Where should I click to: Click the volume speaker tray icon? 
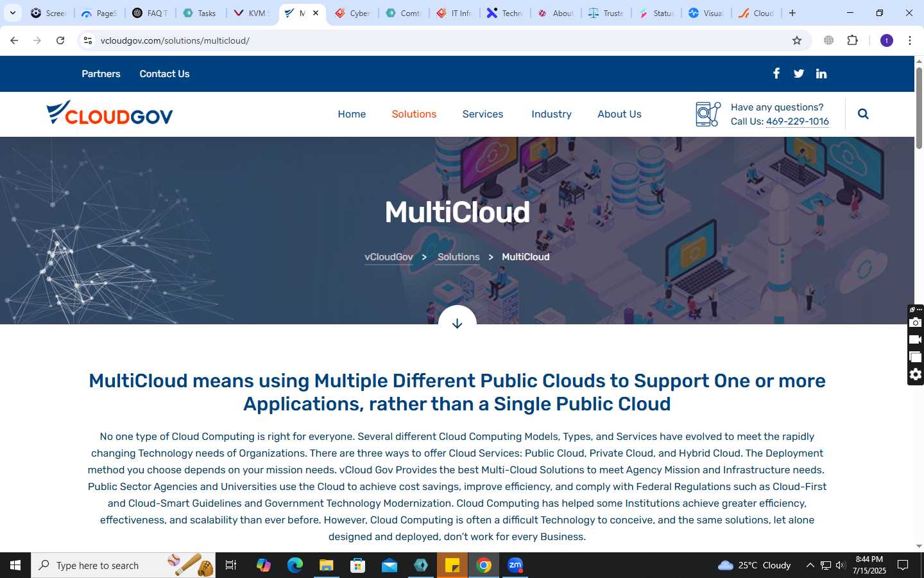coord(841,565)
